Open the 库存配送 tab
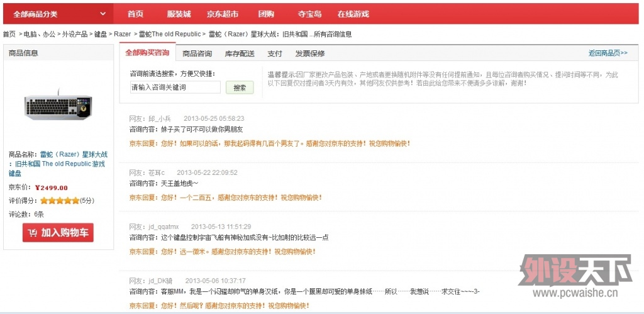 [x=240, y=53]
